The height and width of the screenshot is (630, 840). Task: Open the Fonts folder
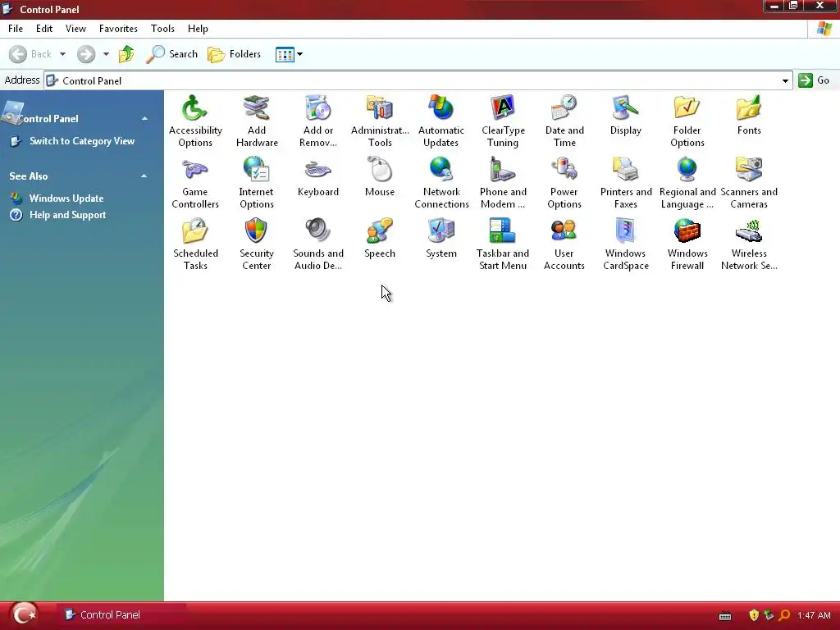pyautogui.click(x=748, y=115)
